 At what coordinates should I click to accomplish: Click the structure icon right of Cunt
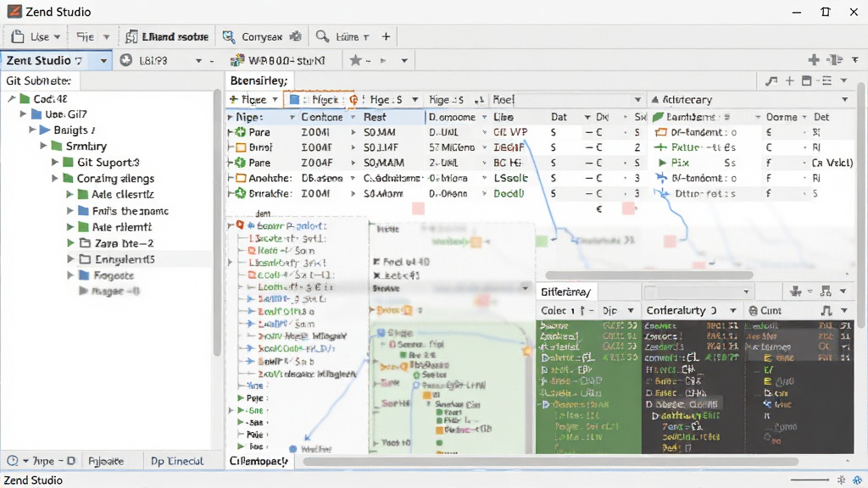coord(826,311)
